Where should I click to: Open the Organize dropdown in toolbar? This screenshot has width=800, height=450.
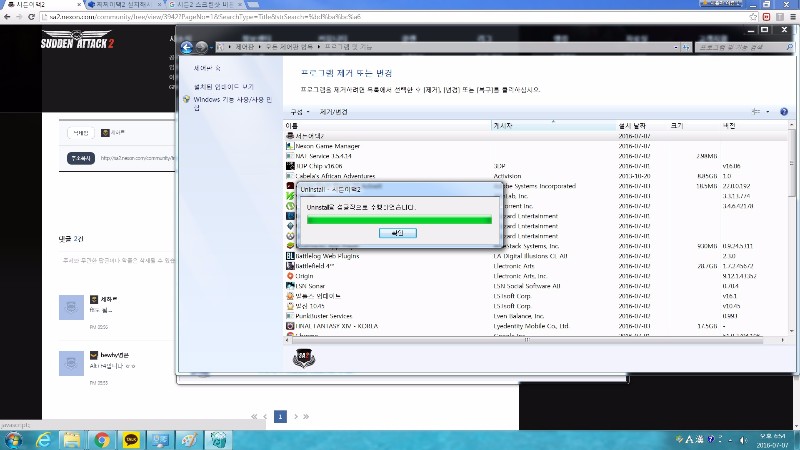[297, 111]
